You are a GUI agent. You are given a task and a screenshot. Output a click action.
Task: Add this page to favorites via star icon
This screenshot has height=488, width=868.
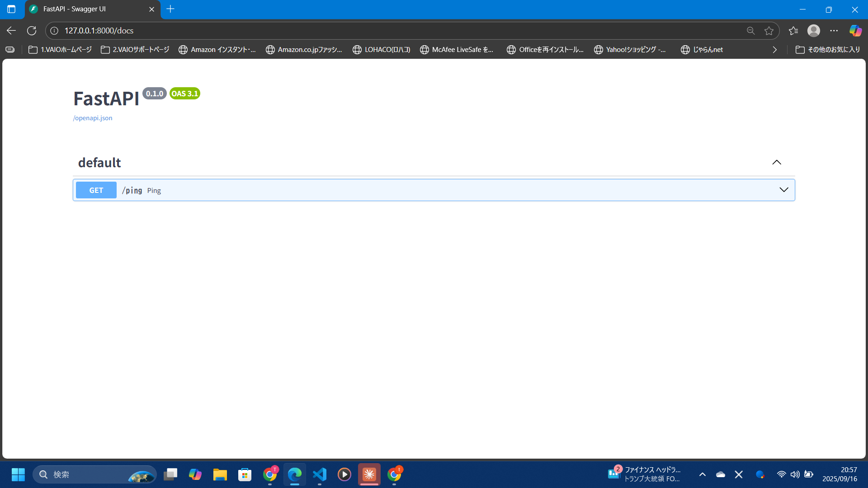(769, 30)
